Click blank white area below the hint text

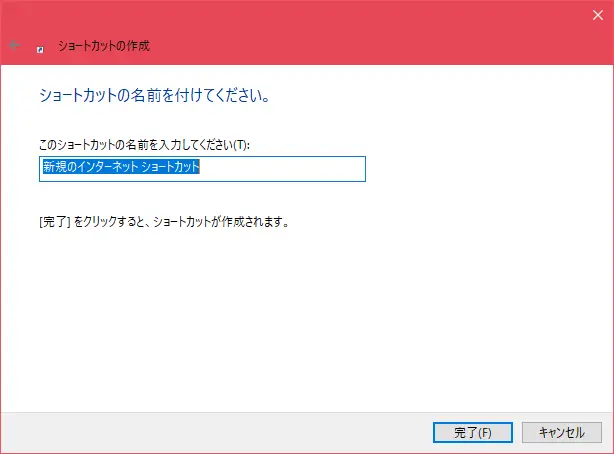[300, 320]
